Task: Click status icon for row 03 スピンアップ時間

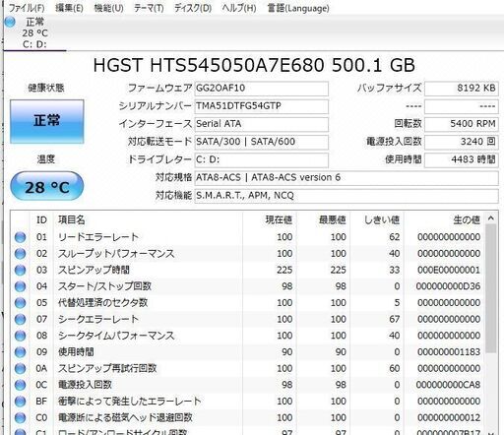Action: (x=20, y=270)
